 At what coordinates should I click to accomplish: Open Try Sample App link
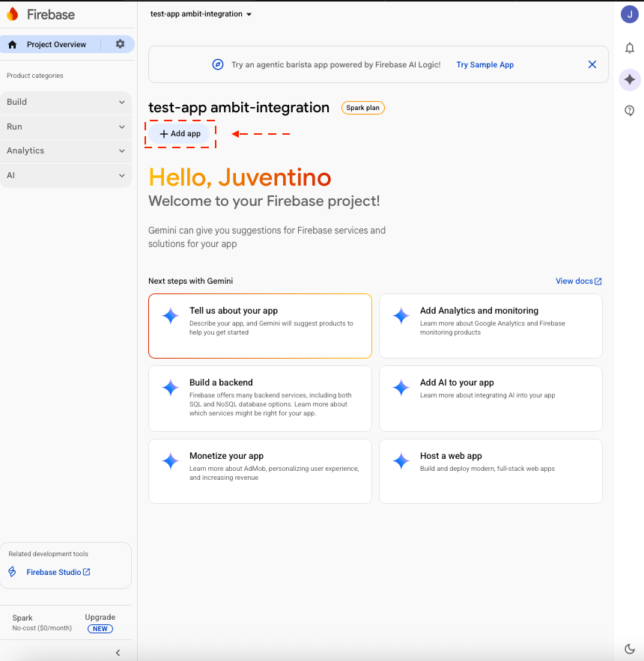[x=484, y=64]
